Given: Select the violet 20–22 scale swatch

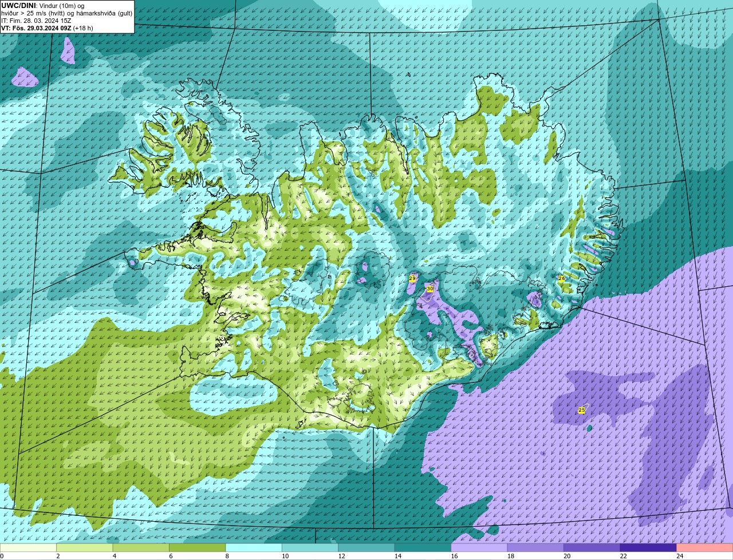Looking at the screenshot, I should 592,548.
